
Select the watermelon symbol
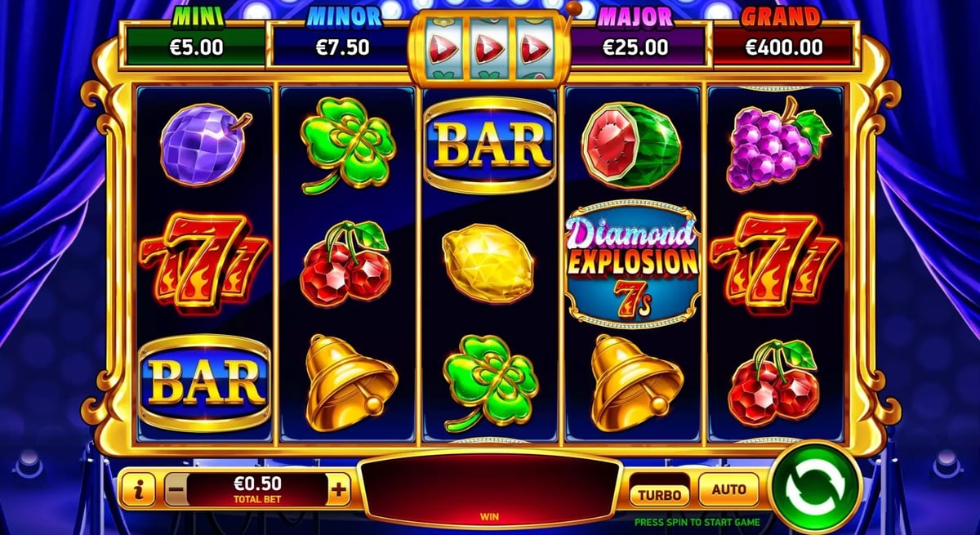630,140
